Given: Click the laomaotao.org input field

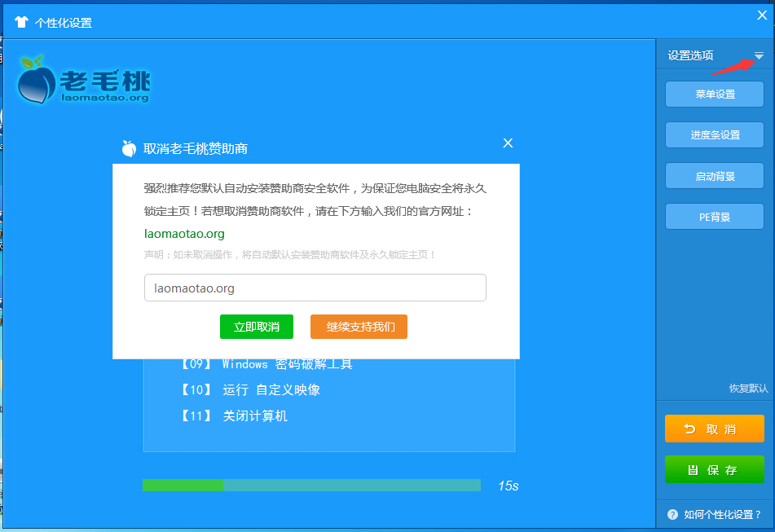Looking at the screenshot, I should (315, 288).
